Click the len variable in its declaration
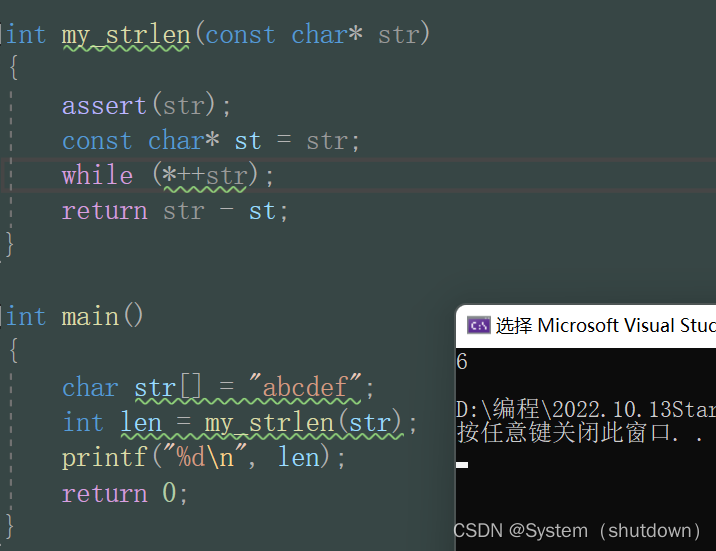The width and height of the screenshot is (716, 551). click(141, 422)
